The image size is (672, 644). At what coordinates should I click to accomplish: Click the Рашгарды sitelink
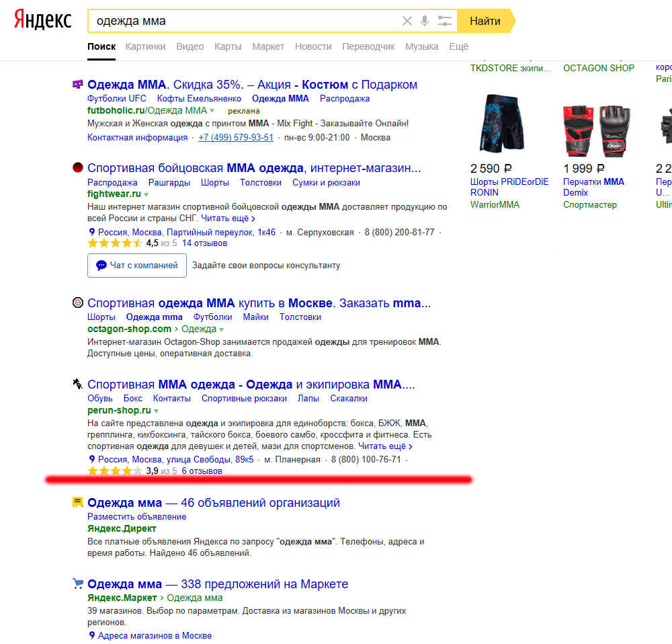pos(169,182)
